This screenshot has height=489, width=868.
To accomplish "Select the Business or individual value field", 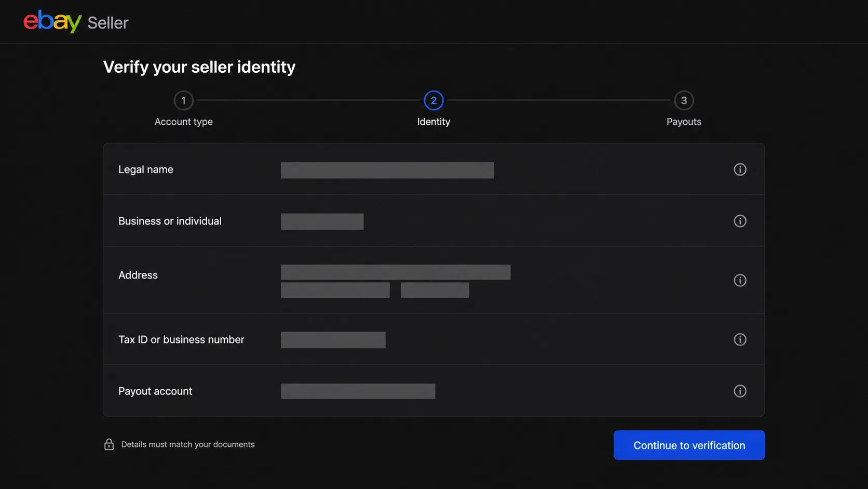I will click(322, 221).
